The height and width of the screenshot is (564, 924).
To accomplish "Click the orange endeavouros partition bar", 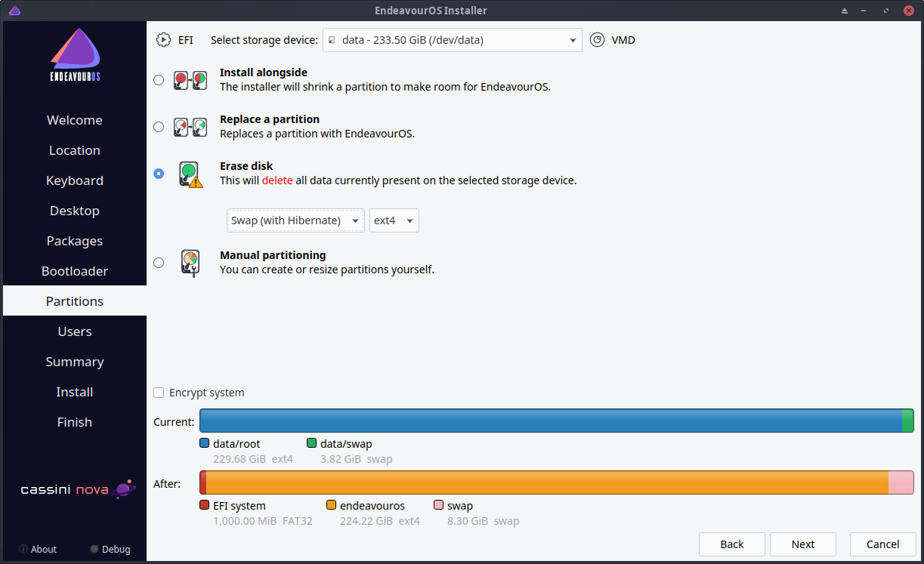I will tap(546, 482).
